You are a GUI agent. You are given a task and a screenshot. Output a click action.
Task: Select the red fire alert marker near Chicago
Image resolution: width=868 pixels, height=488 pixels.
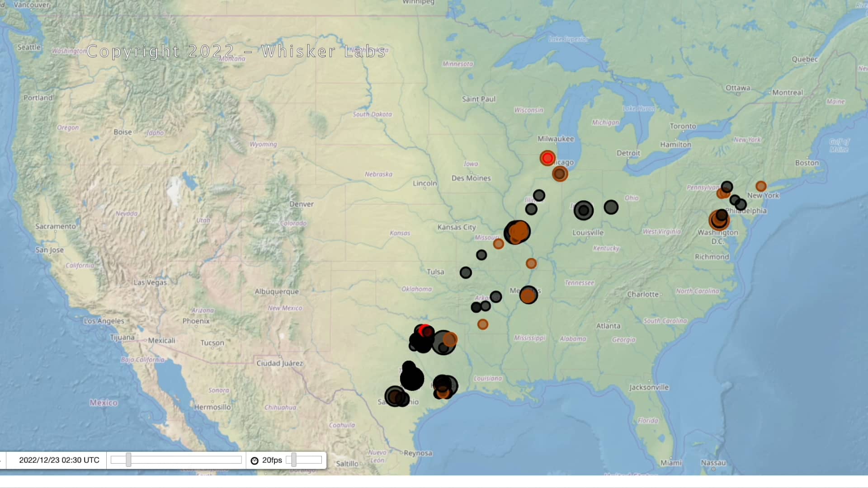coord(547,159)
